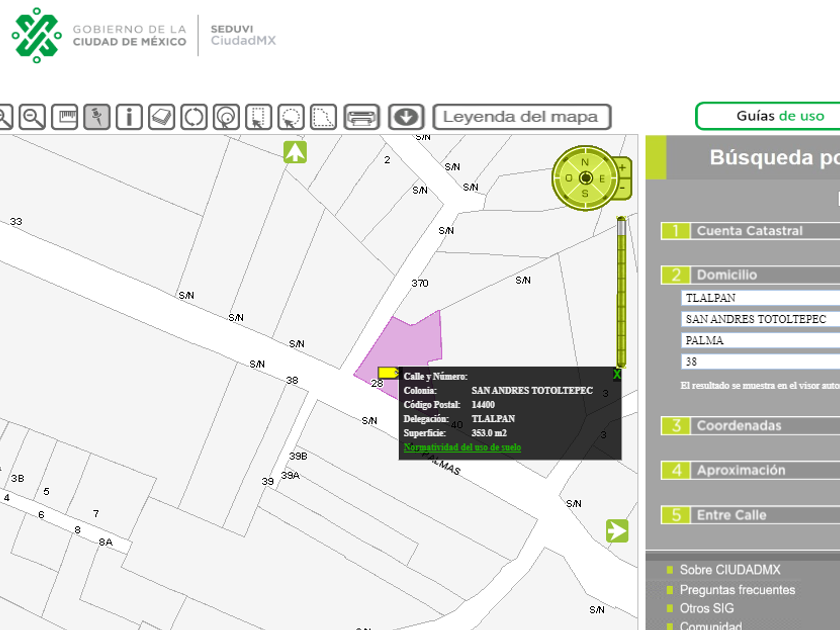This screenshot has height=630, width=840.
Task: Click the information (i) tool
Action: click(129, 117)
